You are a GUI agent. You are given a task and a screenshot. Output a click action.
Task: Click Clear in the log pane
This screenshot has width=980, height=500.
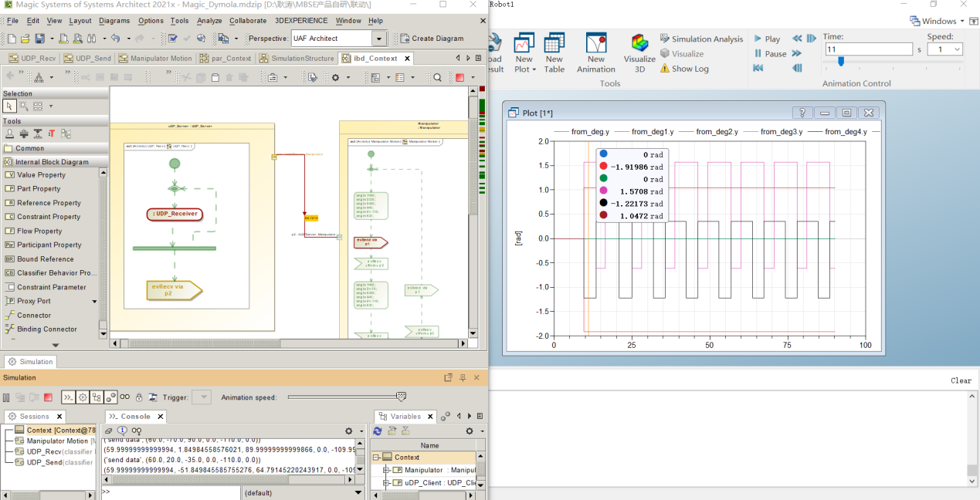point(961,380)
